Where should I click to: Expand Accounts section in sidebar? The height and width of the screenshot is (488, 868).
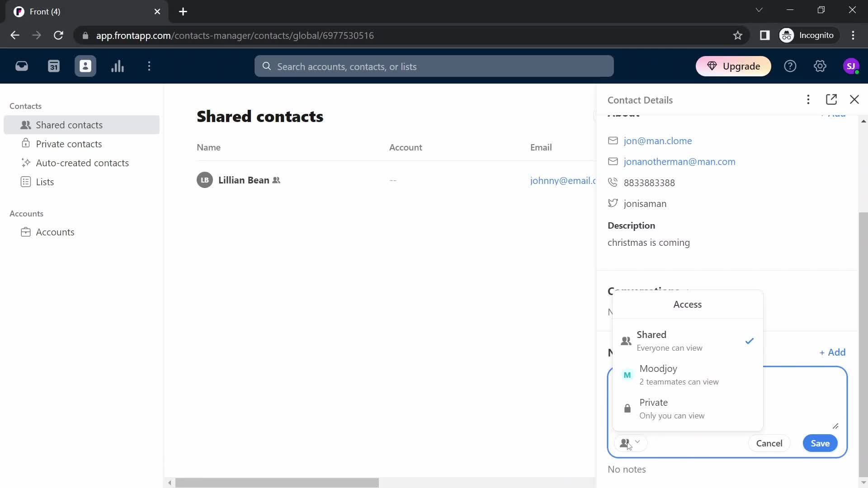[26, 213]
